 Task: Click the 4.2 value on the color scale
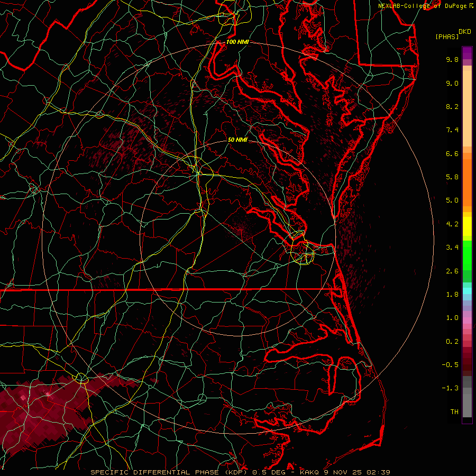pyautogui.click(x=452, y=224)
